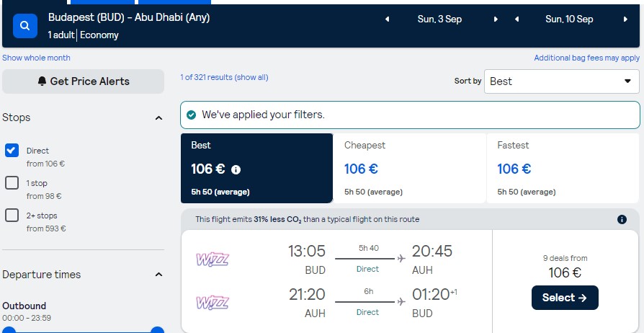The image size is (644, 333).
Task: Collapse the Stops filter section
Action: coord(159,118)
